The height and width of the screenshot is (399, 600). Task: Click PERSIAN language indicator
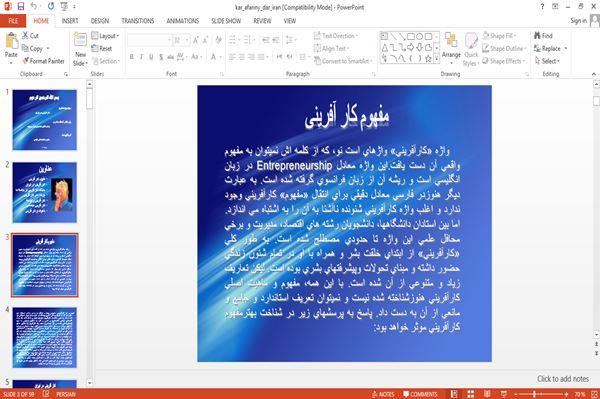pos(65,394)
